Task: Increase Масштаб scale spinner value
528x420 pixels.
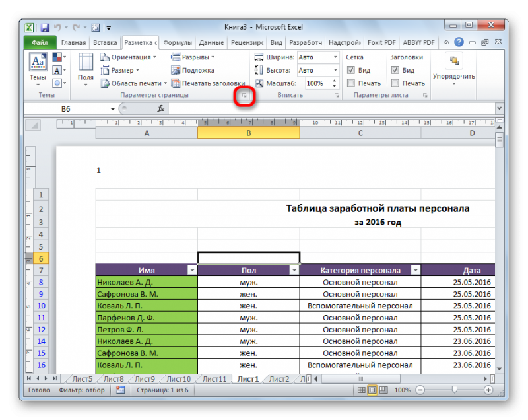Action: (x=334, y=81)
